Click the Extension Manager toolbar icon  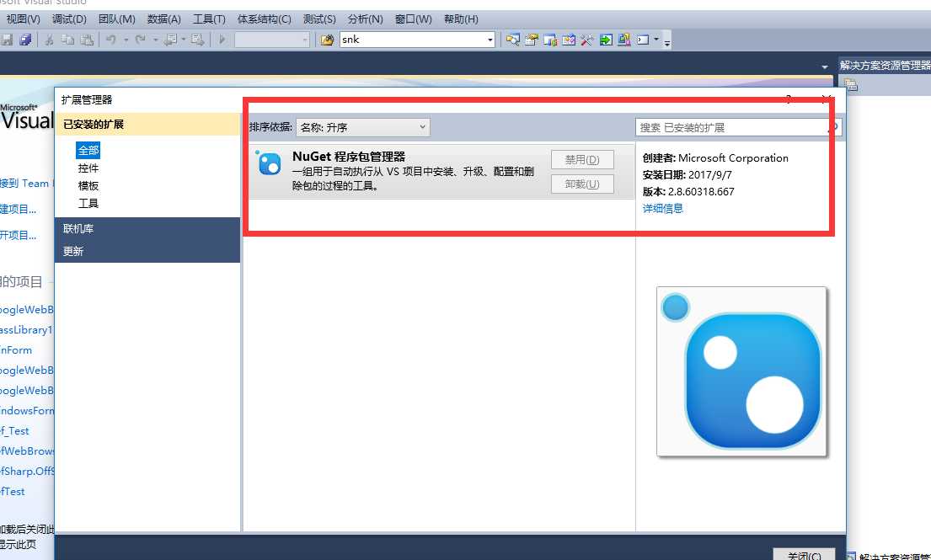point(624,40)
